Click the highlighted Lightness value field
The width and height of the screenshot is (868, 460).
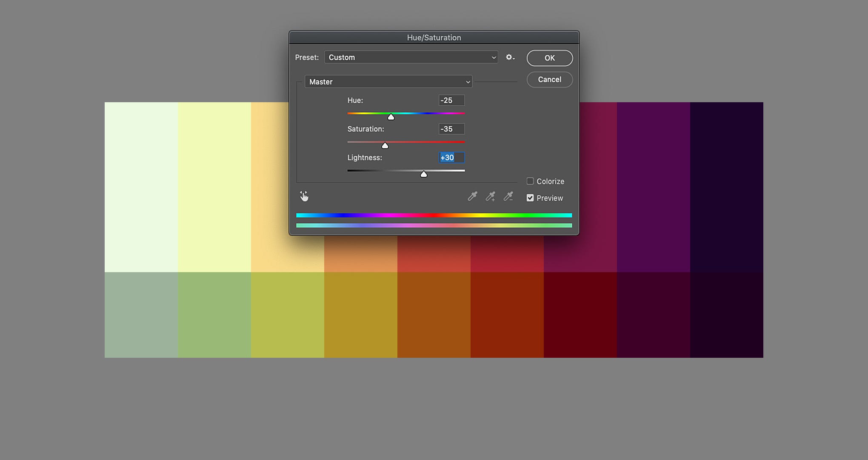pyautogui.click(x=451, y=157)
